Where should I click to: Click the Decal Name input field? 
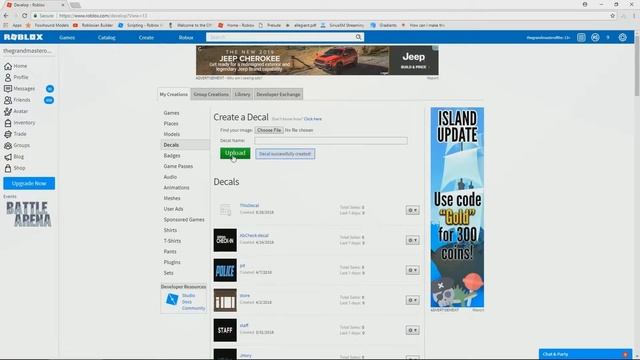pos(331,141)
